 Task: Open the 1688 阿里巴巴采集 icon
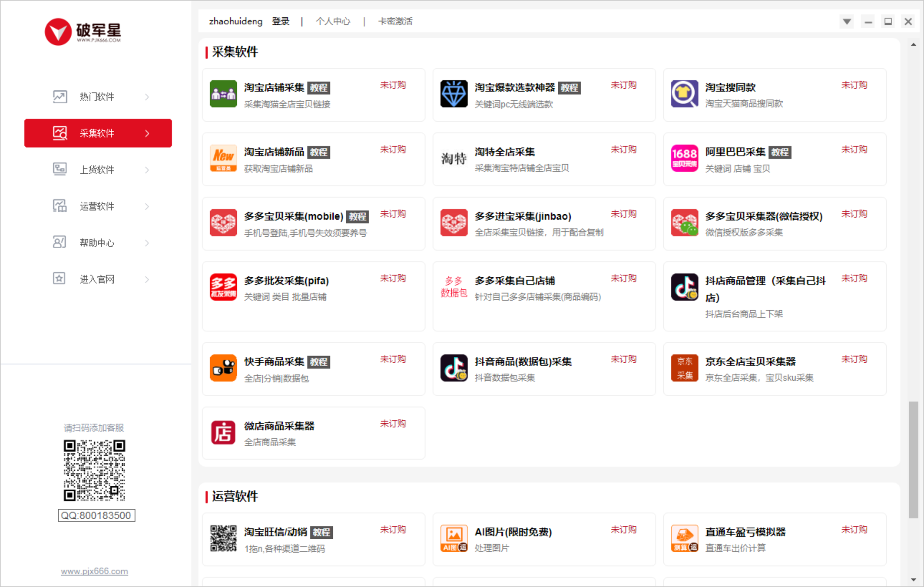(x=684, y=158)
